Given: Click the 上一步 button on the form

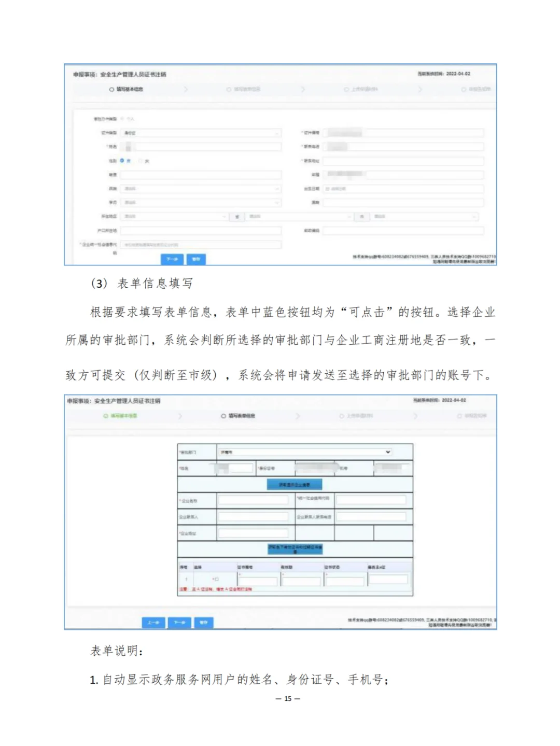Looking at the screenshot, I should (x=153, y=623).
